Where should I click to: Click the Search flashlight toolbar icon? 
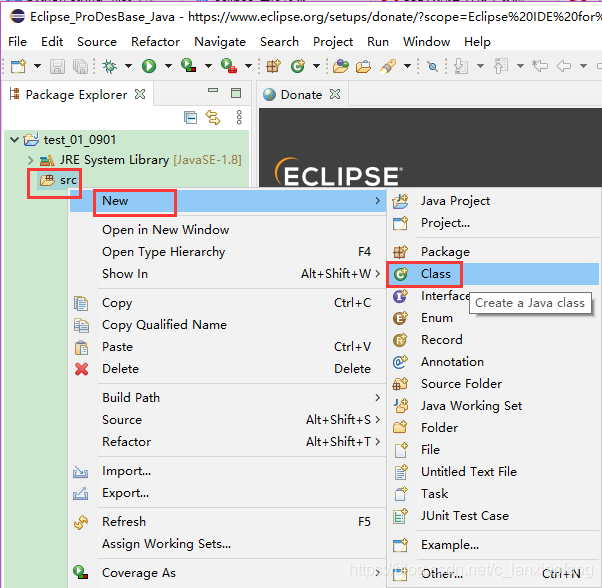[x=388, y=66]
